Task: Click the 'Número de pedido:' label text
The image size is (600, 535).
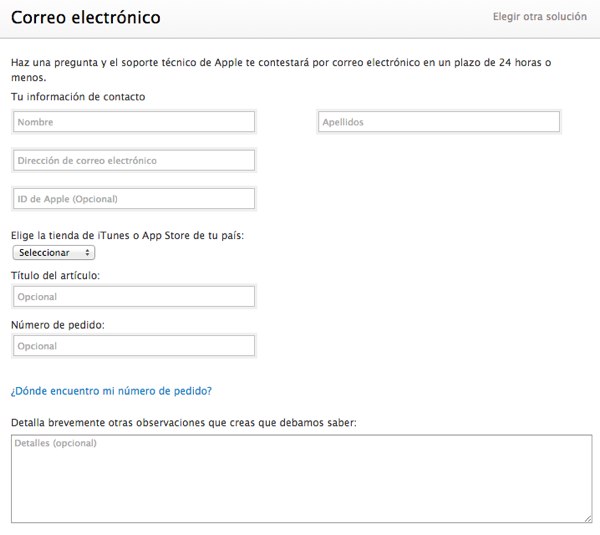Action: pyautogui.click(x=57, y=325)
